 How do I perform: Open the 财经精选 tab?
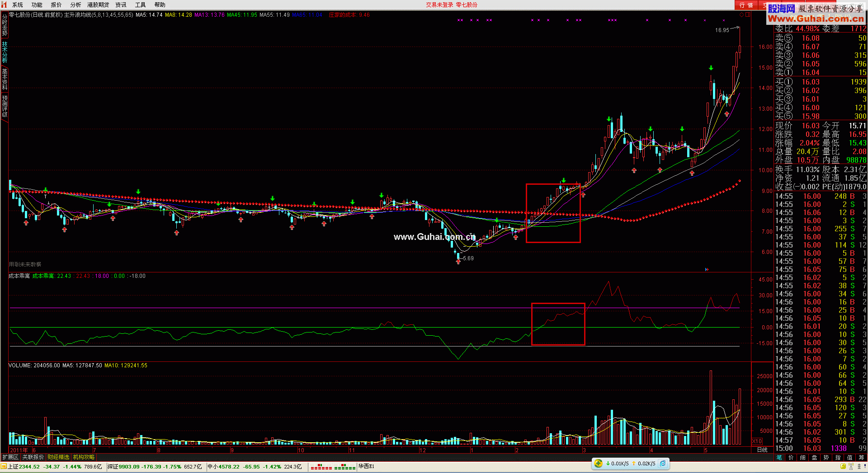[59, 457]
